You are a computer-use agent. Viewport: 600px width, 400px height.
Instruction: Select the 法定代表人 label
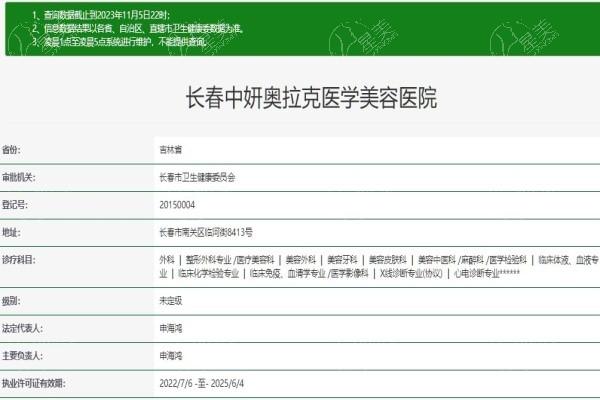[x=22, y=328]
